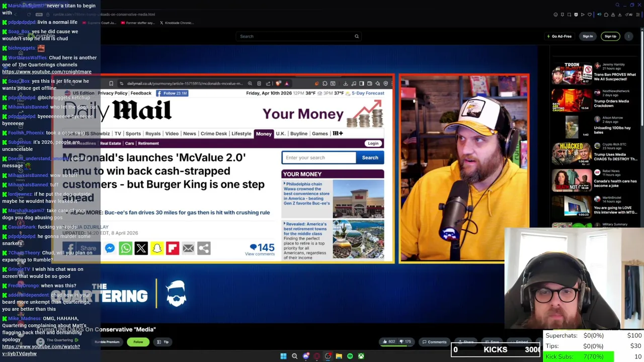Click the extensions cube icon in top toolbar
Screen dimensions: 644x362
click(606, 15)
